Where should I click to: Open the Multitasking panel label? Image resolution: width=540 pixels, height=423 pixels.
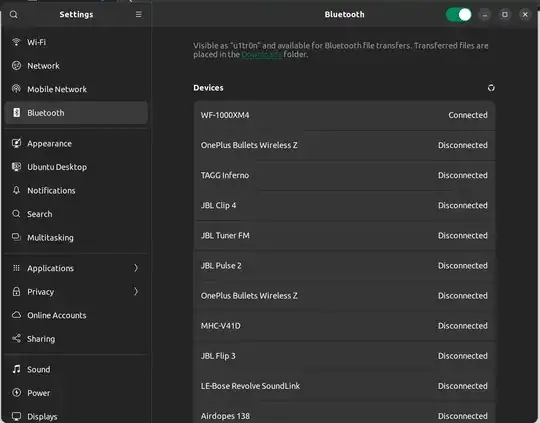[50, 238]
